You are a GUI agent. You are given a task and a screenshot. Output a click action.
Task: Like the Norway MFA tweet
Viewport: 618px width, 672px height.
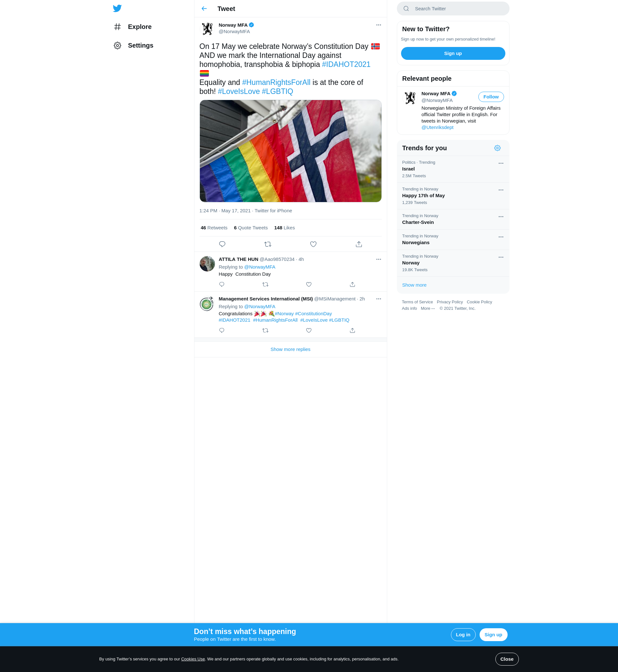pyautogui.click(x=313, y=244)
